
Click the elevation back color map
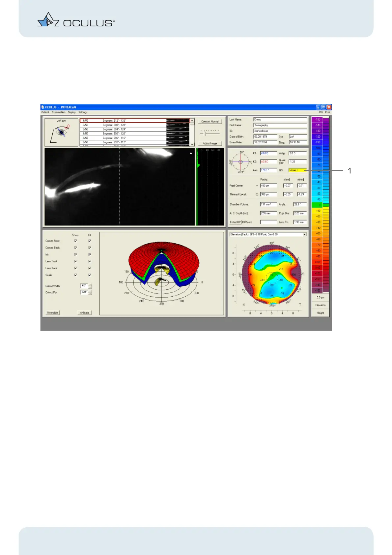pos(272,274)
